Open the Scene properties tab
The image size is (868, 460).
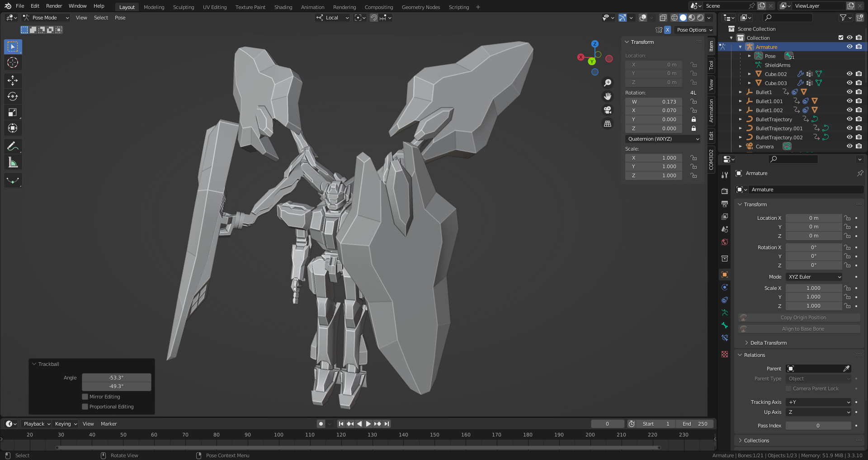tap(725, 229)
